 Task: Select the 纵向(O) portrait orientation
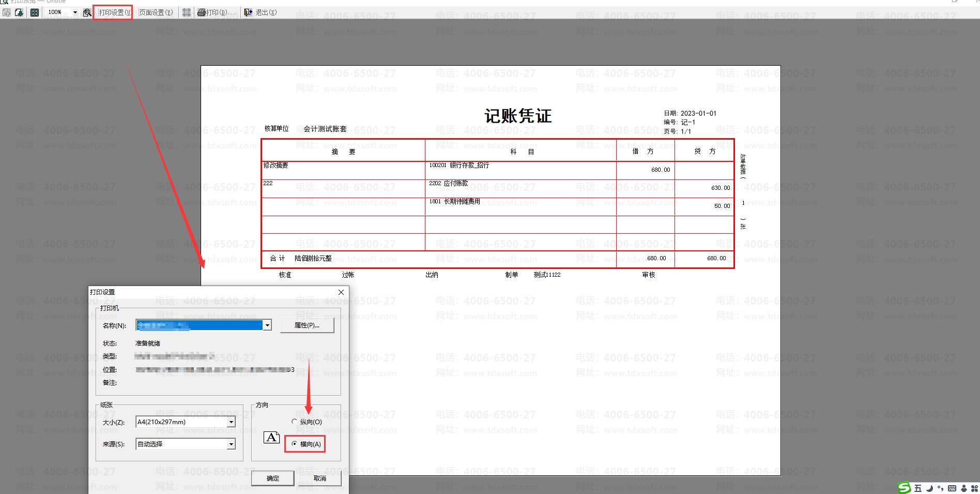295,422
